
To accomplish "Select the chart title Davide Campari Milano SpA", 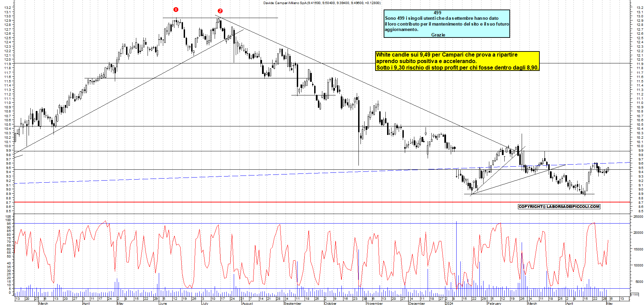I will pos(285,3).
